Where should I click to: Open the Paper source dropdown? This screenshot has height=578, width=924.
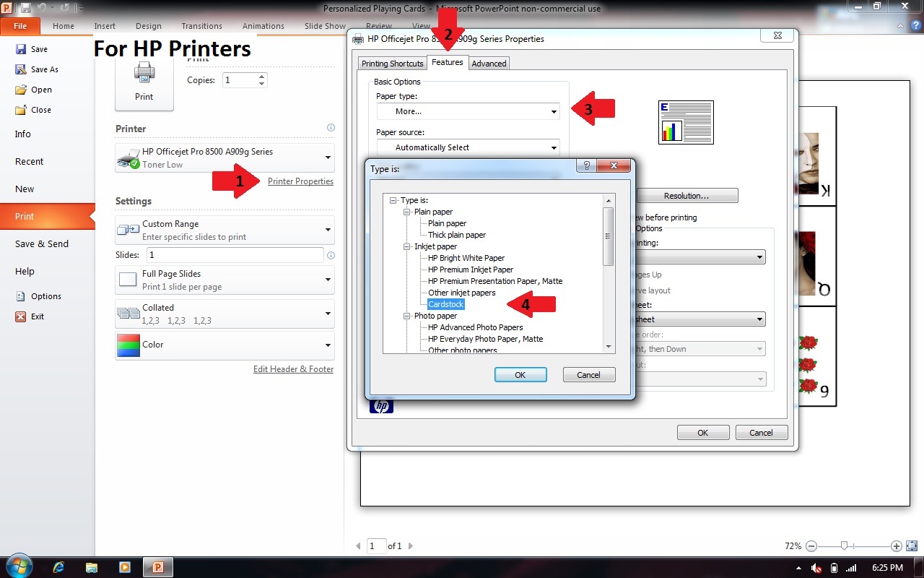pos(468,147)
